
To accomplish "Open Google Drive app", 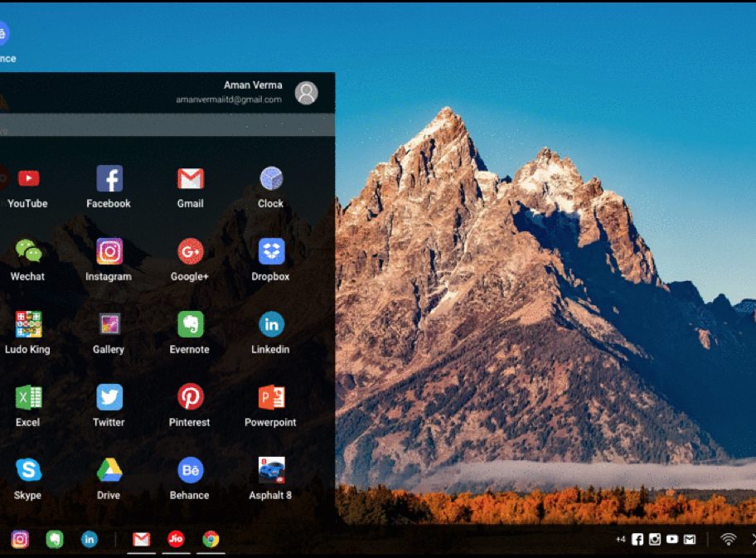I will pos(109,470).
